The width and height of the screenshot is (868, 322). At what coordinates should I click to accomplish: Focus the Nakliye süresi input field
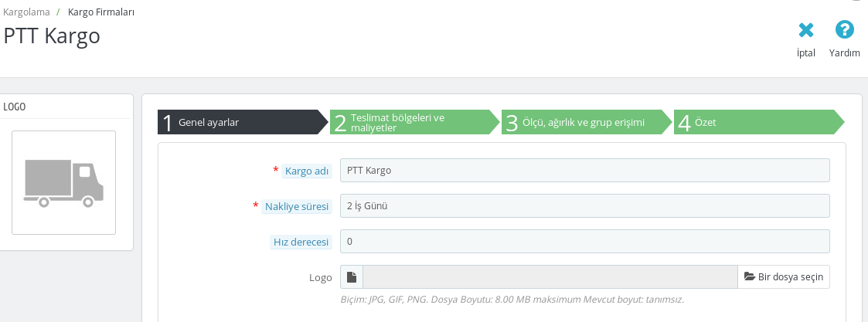click(585, 206)
